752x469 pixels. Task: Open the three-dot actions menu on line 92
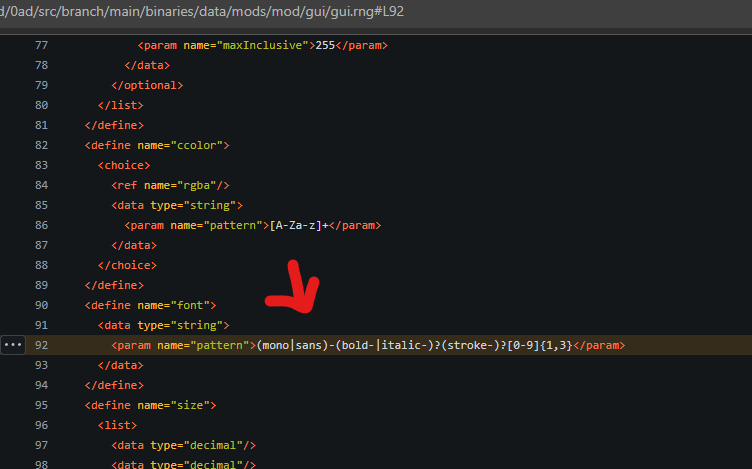12,345
